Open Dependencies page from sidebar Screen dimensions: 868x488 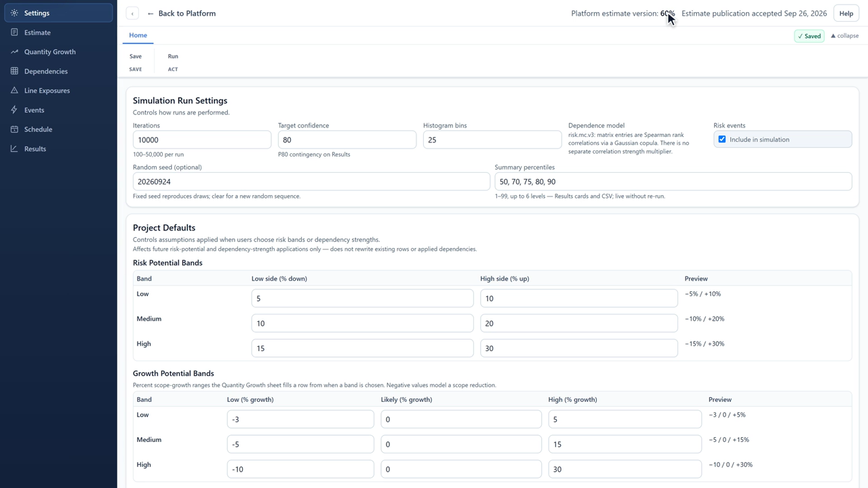(58, 71)
